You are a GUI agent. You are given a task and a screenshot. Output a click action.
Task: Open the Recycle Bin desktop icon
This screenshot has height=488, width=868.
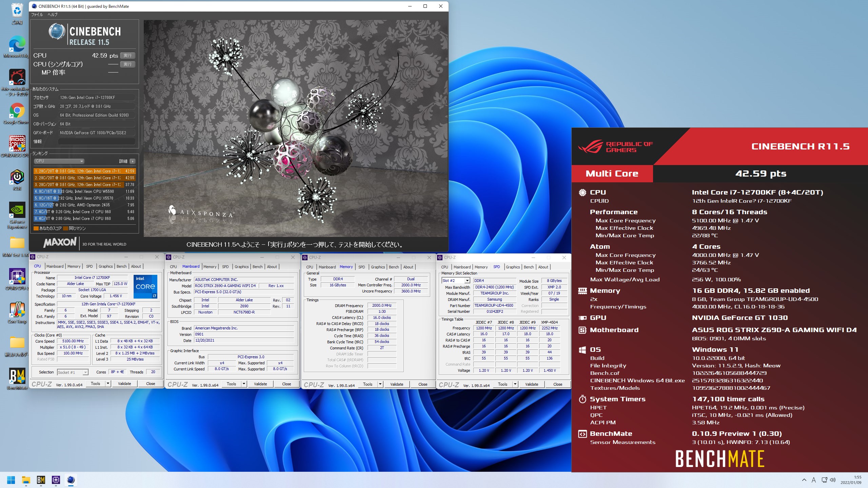pos(17,14)
